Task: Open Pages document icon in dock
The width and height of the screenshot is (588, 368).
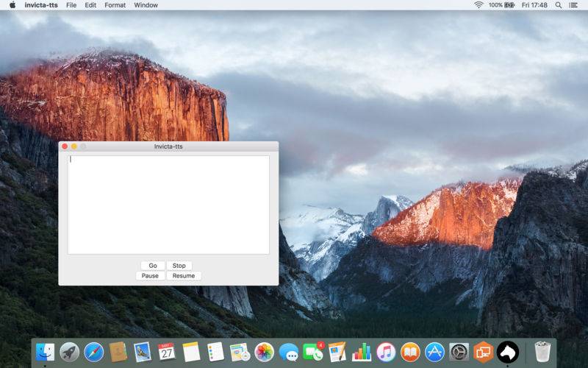Action: pos(337,353)
